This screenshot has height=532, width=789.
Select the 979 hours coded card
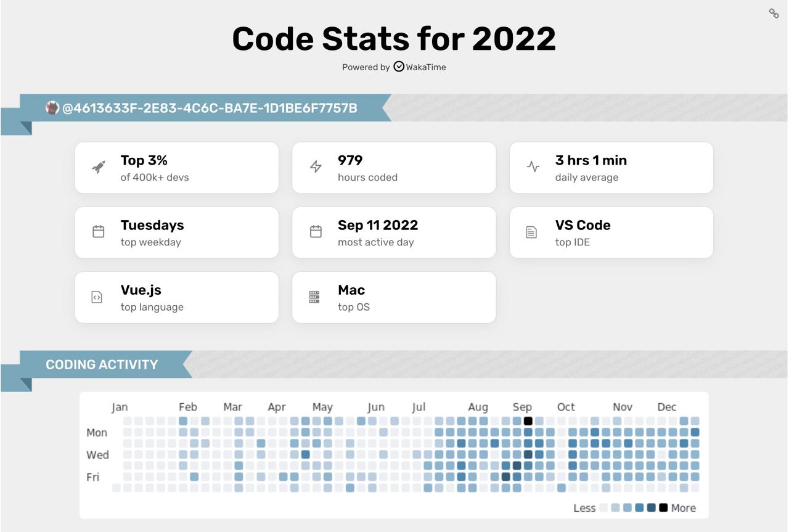[394, 168]
